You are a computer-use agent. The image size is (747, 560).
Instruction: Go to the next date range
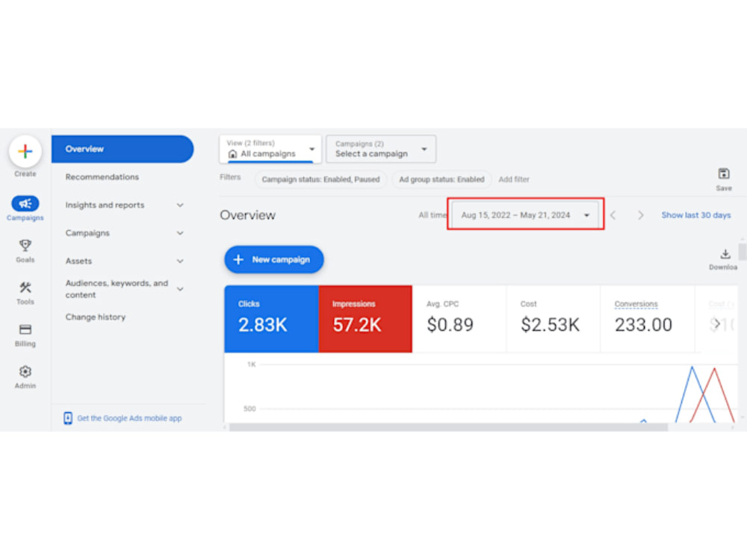641,215
